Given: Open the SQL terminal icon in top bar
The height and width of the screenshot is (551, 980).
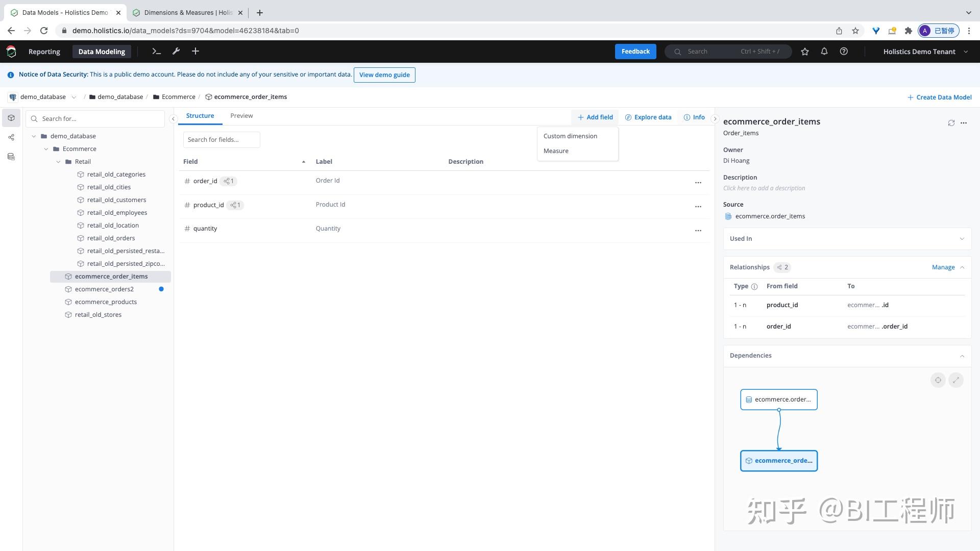Looking at the screenshot, I should [x=156, y=52].
